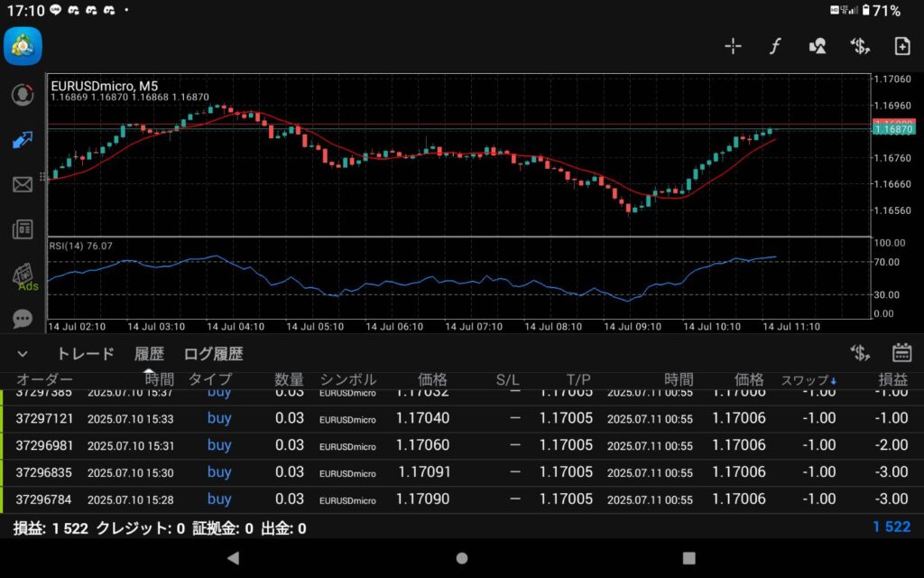Tap the MetaTrader app logo icon
This screenshot has width=924, height=578.
pyautogui.click(x=23, y=46)
